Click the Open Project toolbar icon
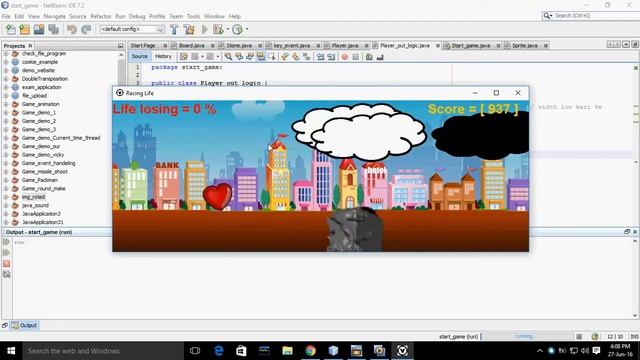The image size is (640, 360). coord(39,29)
